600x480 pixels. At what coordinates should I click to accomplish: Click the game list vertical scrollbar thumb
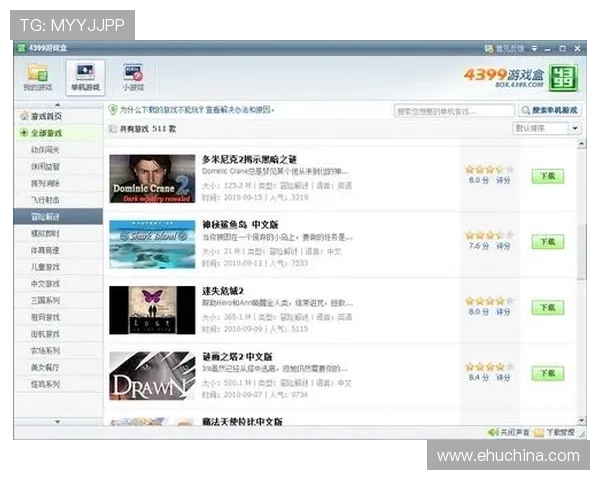click(581, 252)
